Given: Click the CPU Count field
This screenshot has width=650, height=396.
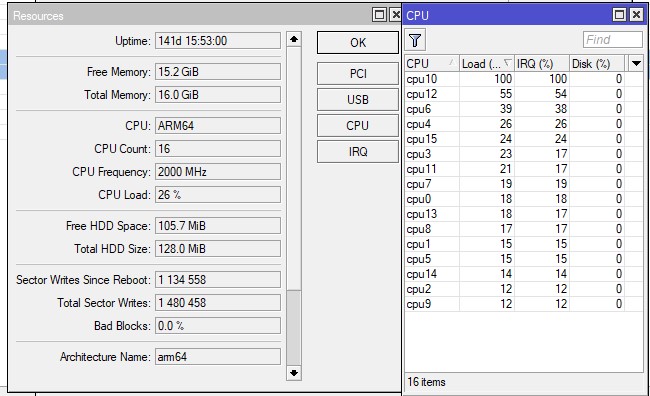Looking at the screenshot, I should click(218, 149).
